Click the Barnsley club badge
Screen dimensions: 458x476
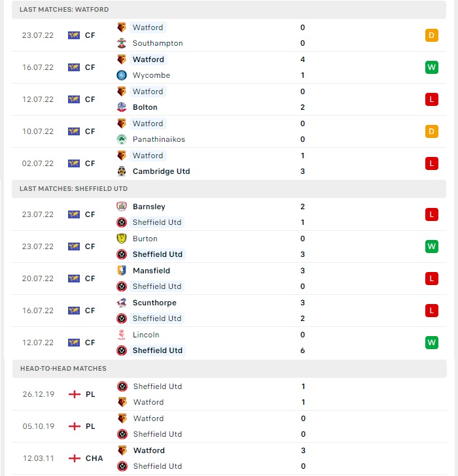click(x=122, y=207)
